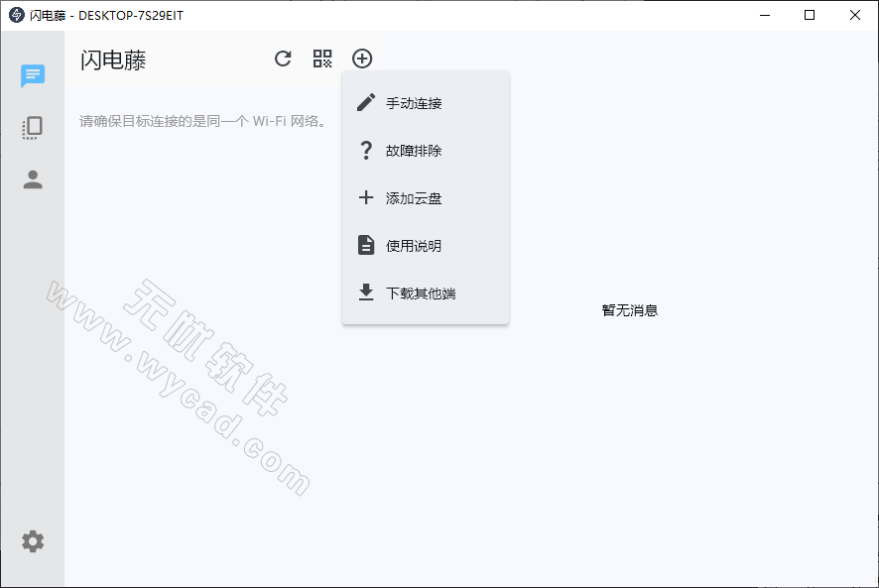Screen dimensions: 879x588
Task: Close the 闪电藤 window
Action: click(x=855, y=15)
